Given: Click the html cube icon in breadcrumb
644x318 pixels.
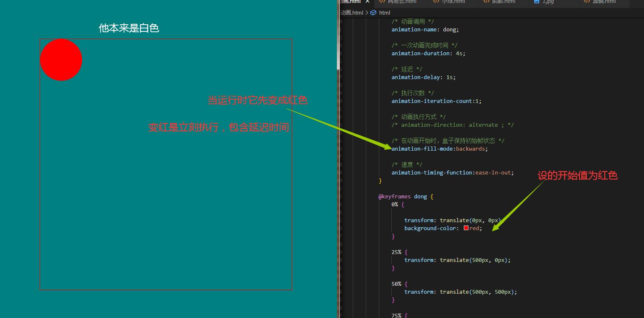Looking at the screenshot, I should [373, 13].
